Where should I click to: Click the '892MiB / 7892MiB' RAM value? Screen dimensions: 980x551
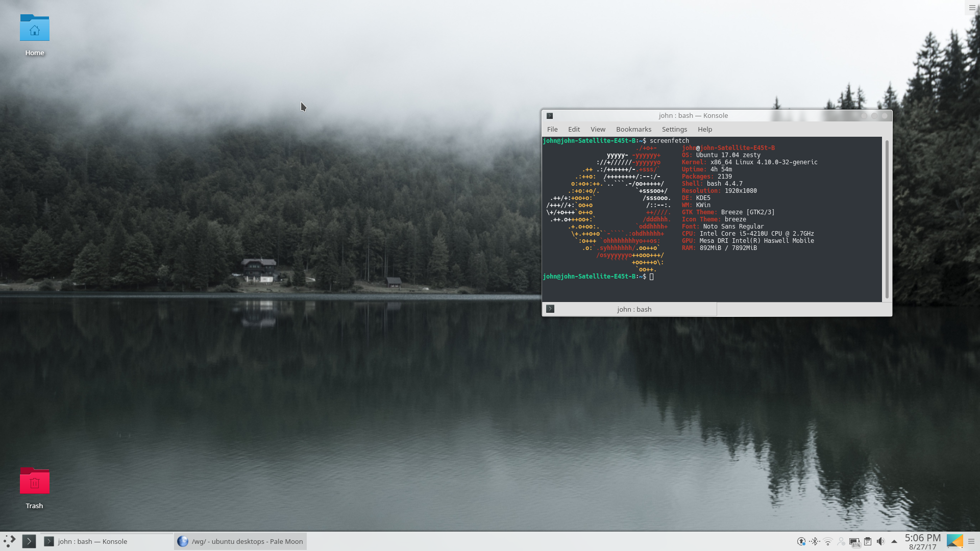click(728, 248)
